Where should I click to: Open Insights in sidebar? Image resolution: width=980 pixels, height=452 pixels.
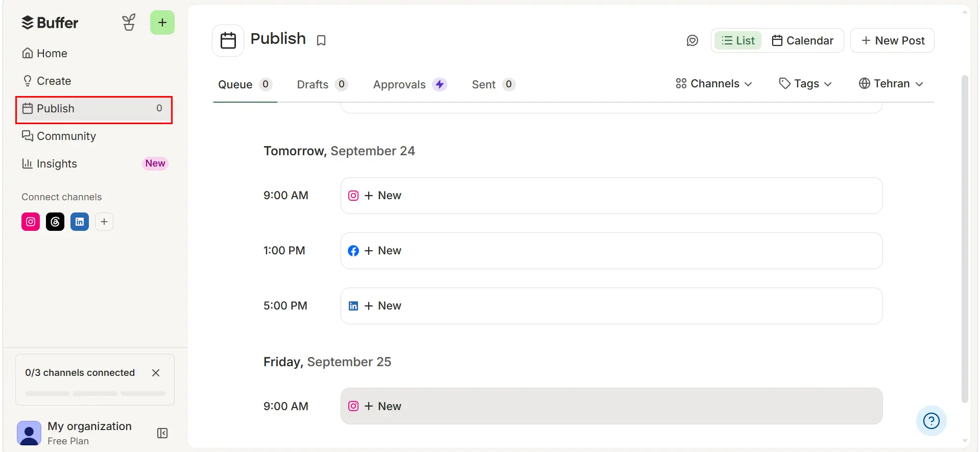(94, 164)
